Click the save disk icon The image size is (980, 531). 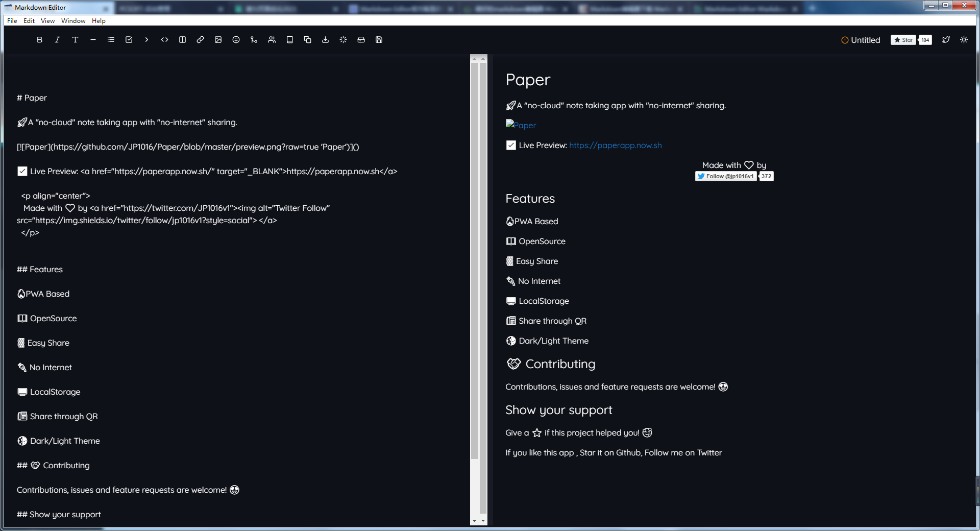click(x=379, y=40)
